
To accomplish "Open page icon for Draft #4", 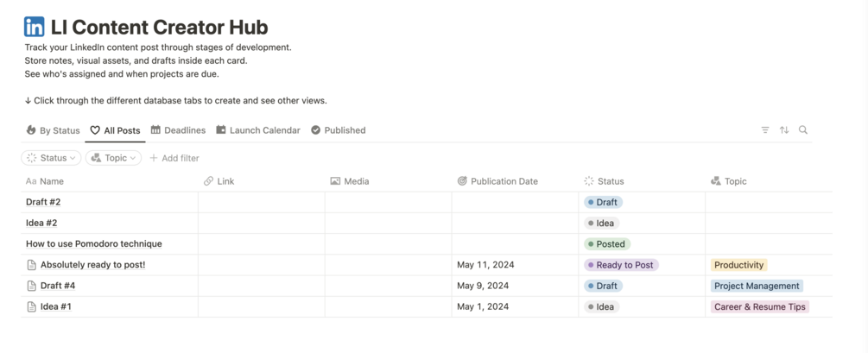I will click(x=32, y=286).
